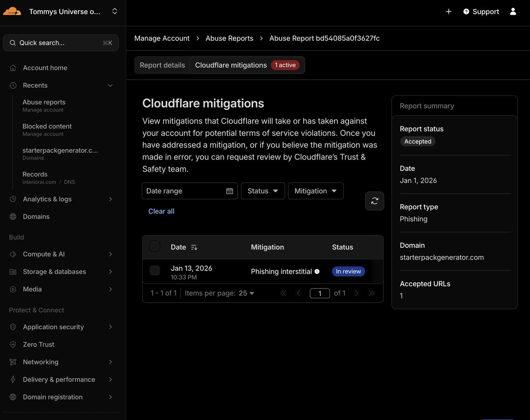Open Abuse reports recent item
The width and height of the screenshot is (530, 420).
tap(44, 105)
